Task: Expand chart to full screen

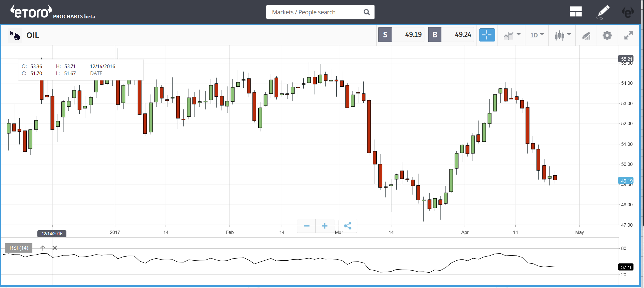Action: (628, 35)
